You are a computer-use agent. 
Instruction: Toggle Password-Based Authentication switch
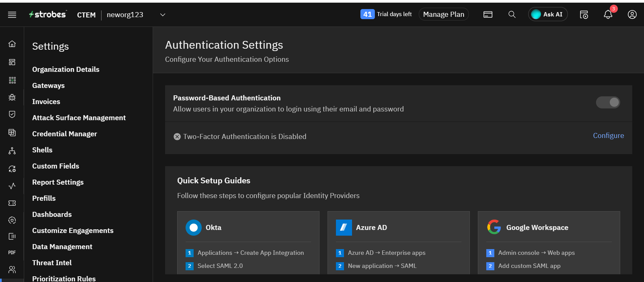click(x=608, y=102)
